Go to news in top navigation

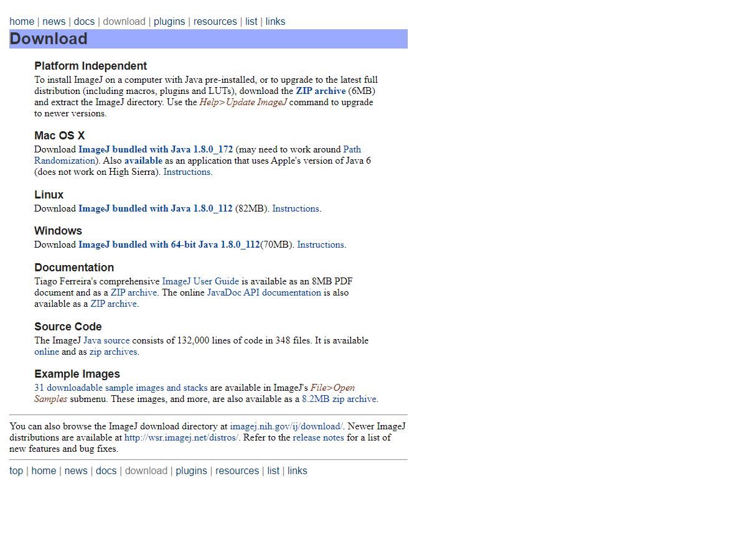(54, 22)
